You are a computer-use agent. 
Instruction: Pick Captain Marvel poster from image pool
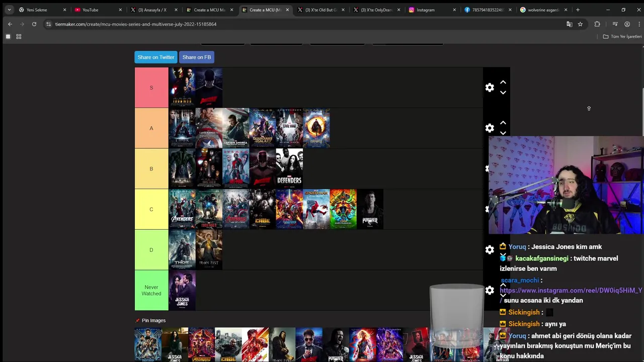[363, 345]
